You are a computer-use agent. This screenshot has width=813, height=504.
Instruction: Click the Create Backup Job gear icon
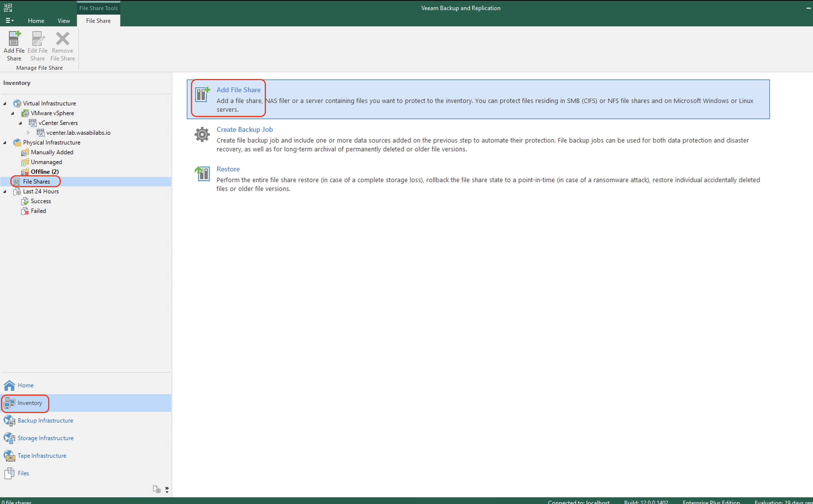click(x=202, y=134)
